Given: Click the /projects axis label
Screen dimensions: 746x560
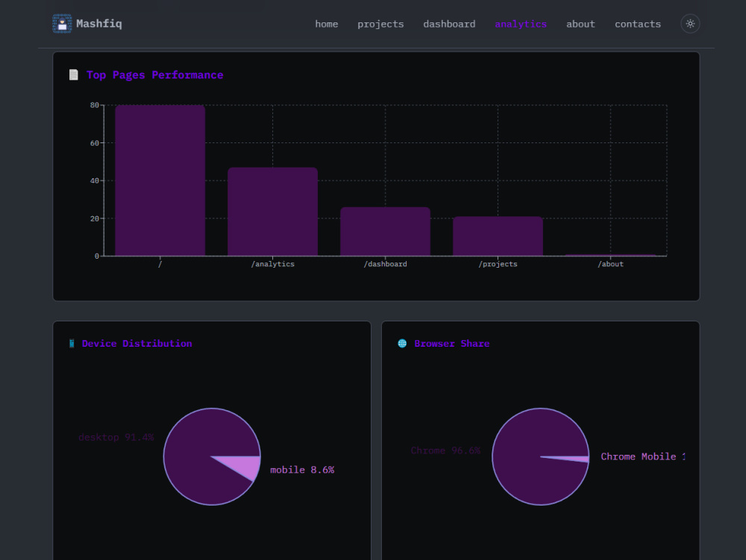Looking at the screenshot, I should tap(498, 264).
